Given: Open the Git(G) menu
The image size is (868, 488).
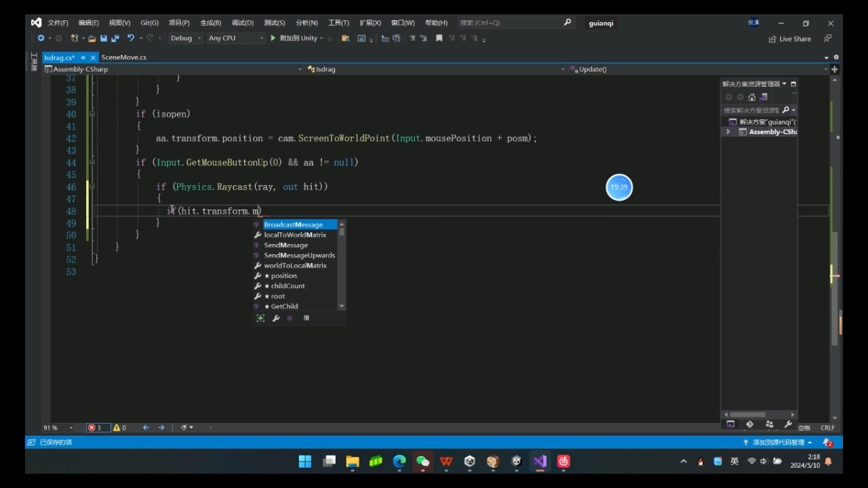Looking at the screenshot, I should click(x=149, y=23).
